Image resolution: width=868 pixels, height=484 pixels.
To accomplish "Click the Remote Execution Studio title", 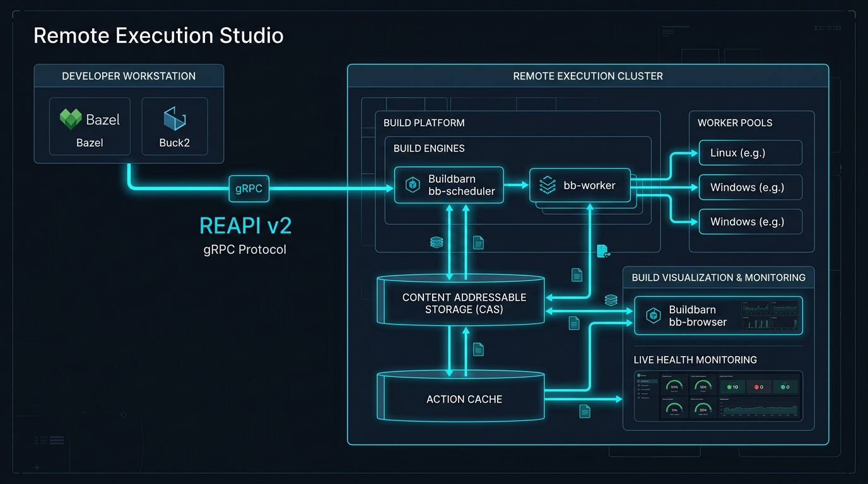I will point(158,35).
